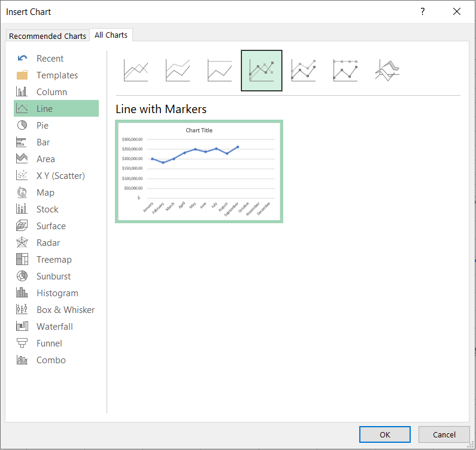
Task: Pick the 100% Stacked Line subtype
Action: (x=220, y=71)
